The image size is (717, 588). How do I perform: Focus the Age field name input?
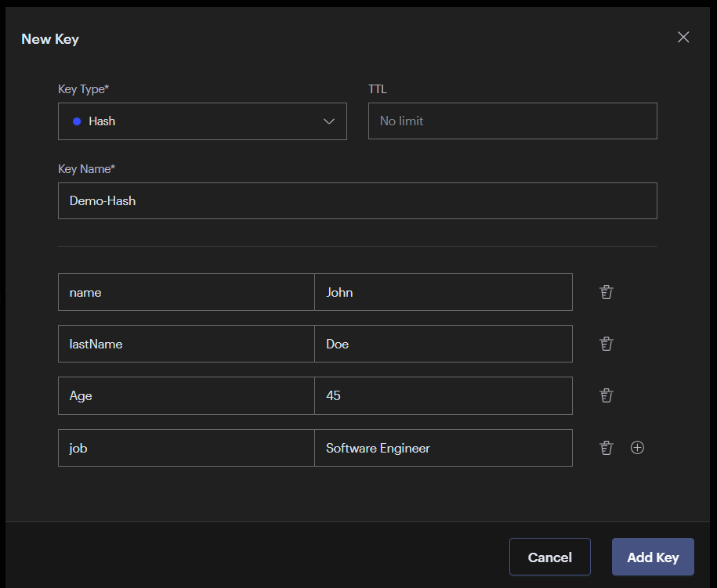[186, 395]
